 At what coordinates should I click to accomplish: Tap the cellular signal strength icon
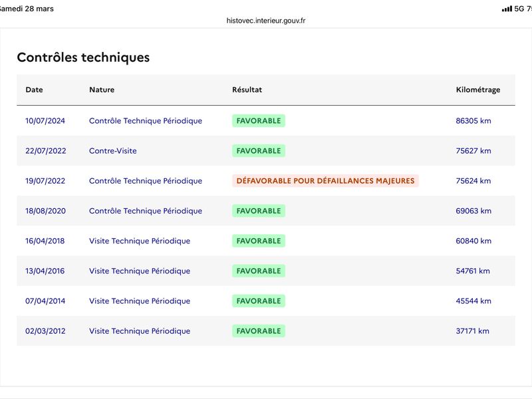point(507,9)
